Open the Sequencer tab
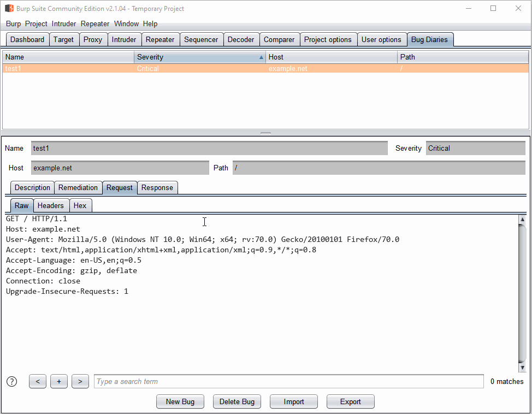 click(x=201, y=40)
